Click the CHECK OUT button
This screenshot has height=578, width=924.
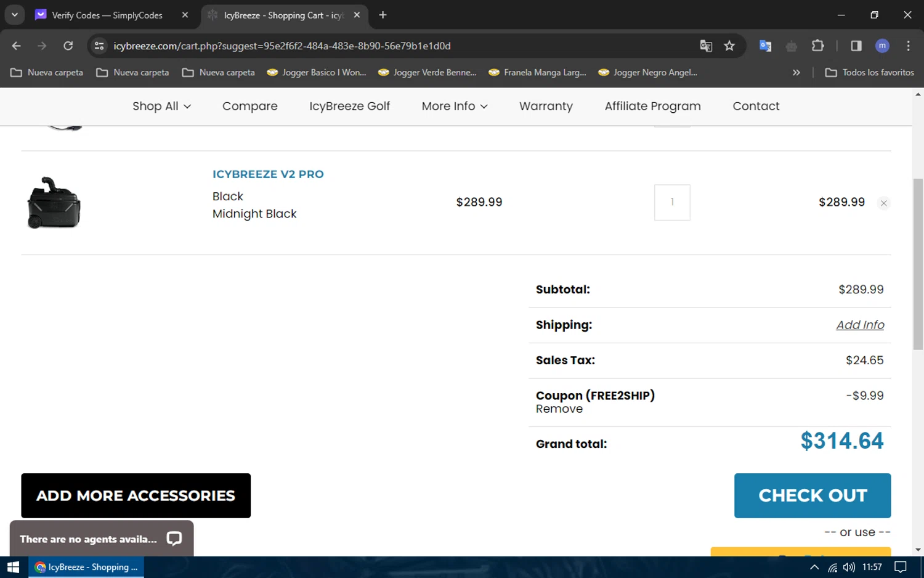click(x=813, y=495)
